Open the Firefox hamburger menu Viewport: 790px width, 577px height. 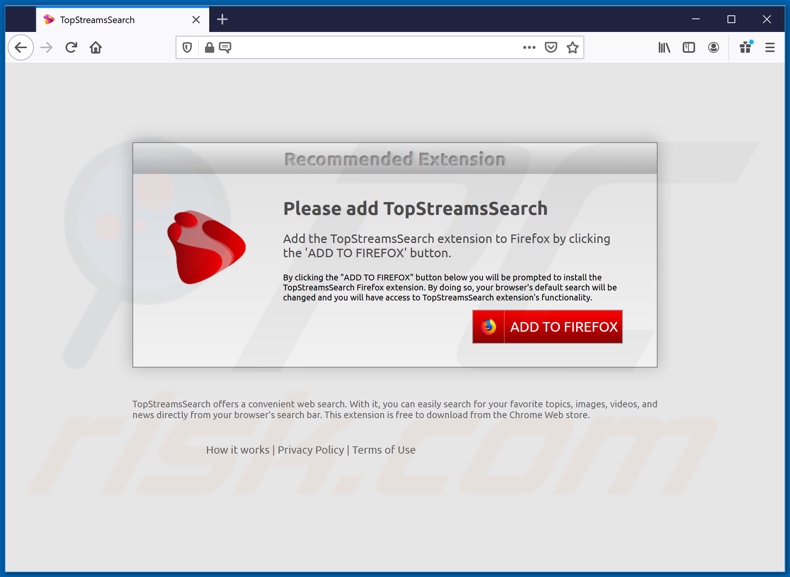click(770, 47)
